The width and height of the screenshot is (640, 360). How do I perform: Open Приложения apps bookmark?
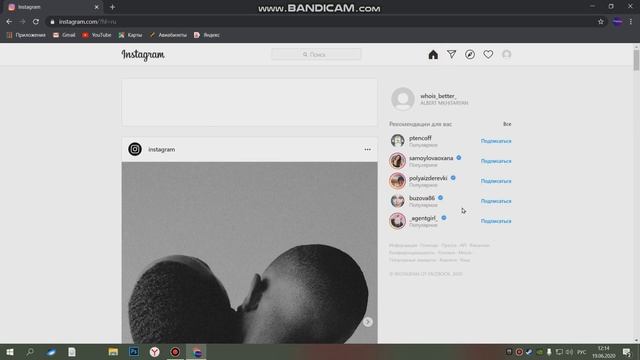click(x=26, y=35)
